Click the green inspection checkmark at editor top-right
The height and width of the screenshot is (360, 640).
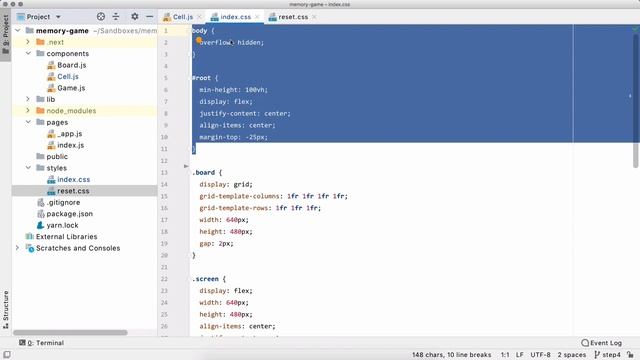pos(635,29)
